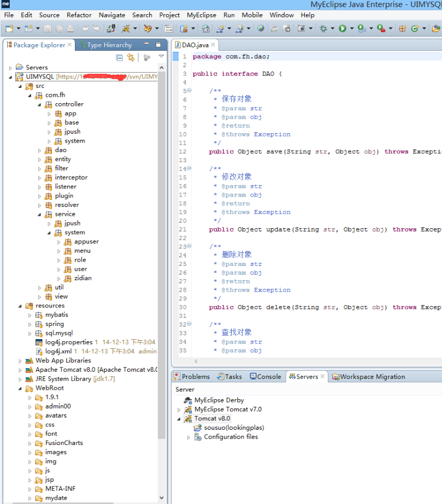Fold the javadoc comment at line 5
This screenshot has width=442, height=504.
tap(190, 90)
